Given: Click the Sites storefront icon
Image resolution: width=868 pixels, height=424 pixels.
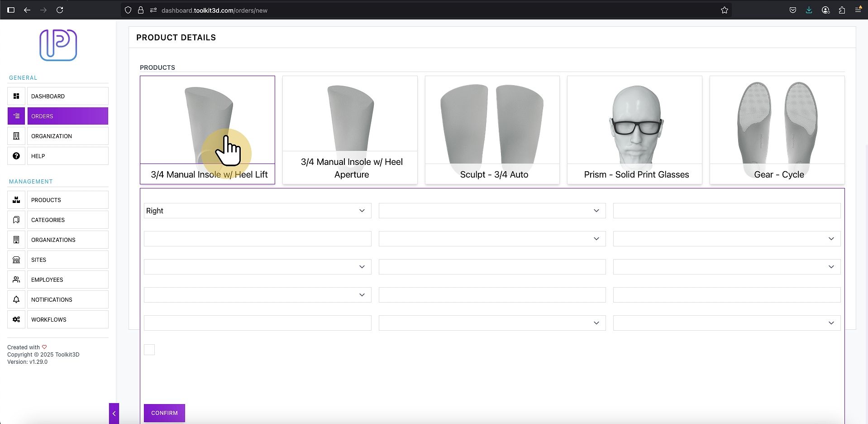Looking at the screenshot, I should (16, 260).
